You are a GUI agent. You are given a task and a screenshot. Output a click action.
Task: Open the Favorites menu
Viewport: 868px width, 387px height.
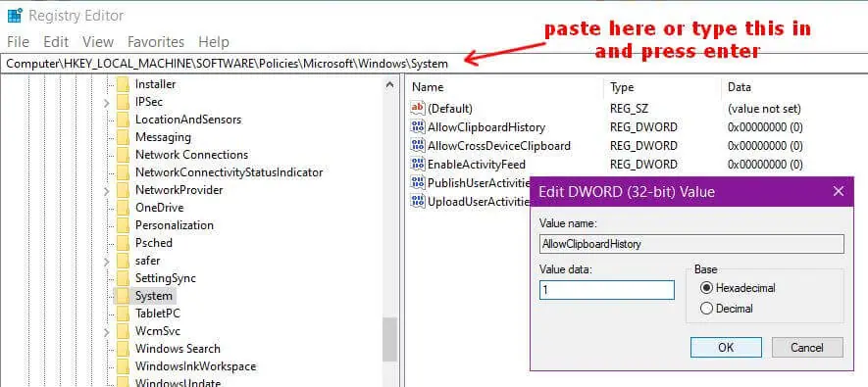[x=156, y=42]
